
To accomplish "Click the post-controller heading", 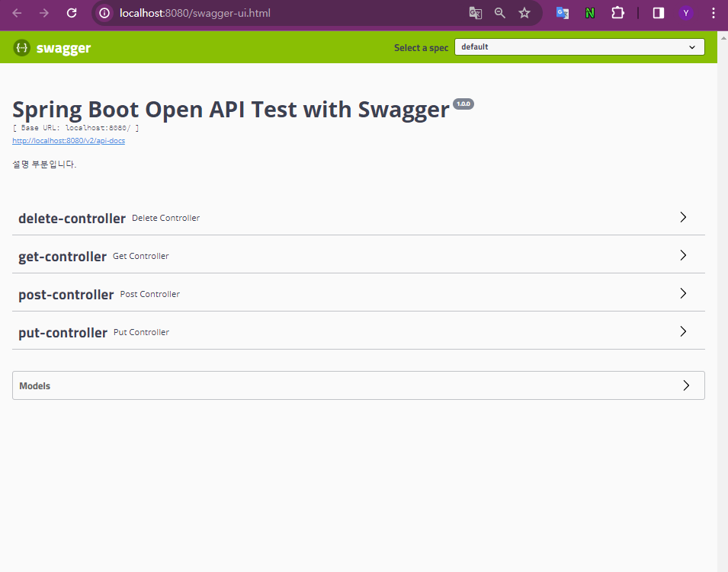I will pyautogui.click(x=66, y=295).
